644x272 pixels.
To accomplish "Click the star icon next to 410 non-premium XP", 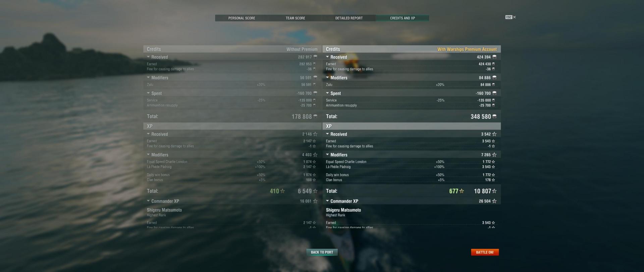I will pyautogui.click(x=282, y=191).
